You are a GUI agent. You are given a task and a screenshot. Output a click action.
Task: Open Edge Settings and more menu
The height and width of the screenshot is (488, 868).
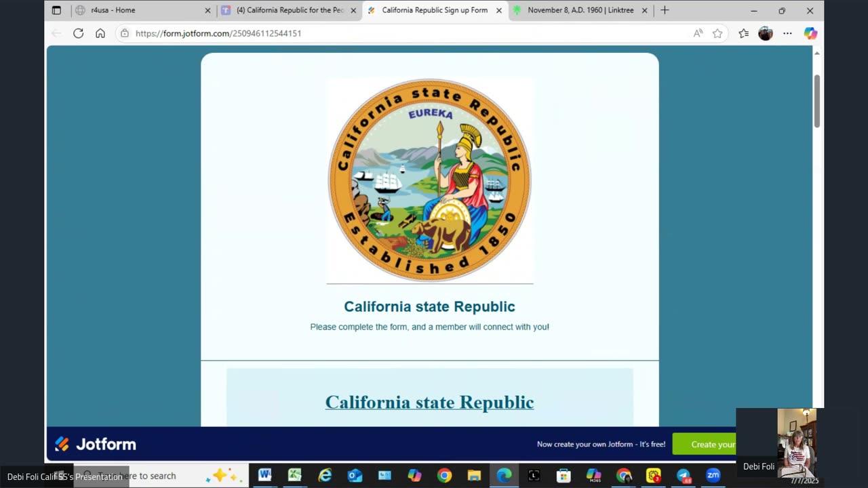click(x=787, y=33)
